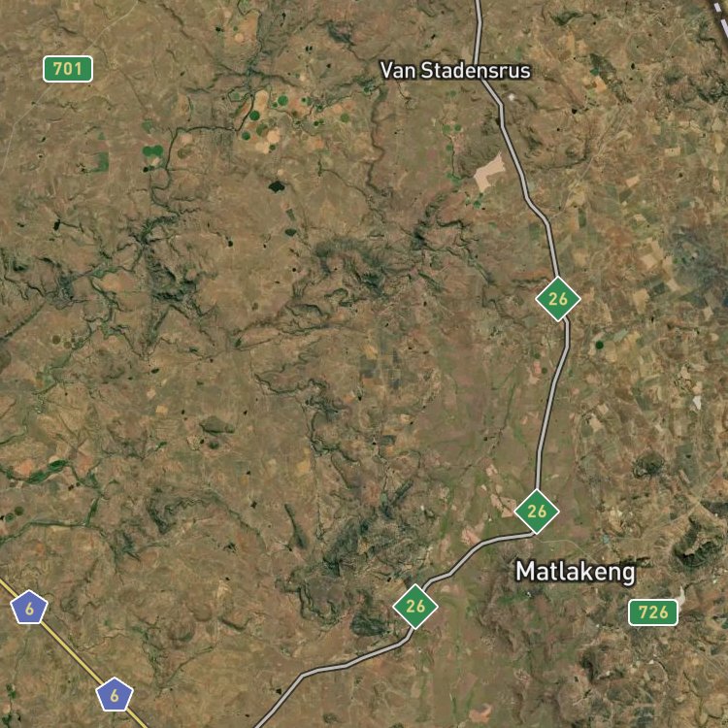
Task: Select the large pale pink field beside route 26
Action: click(x=488, y=173)
